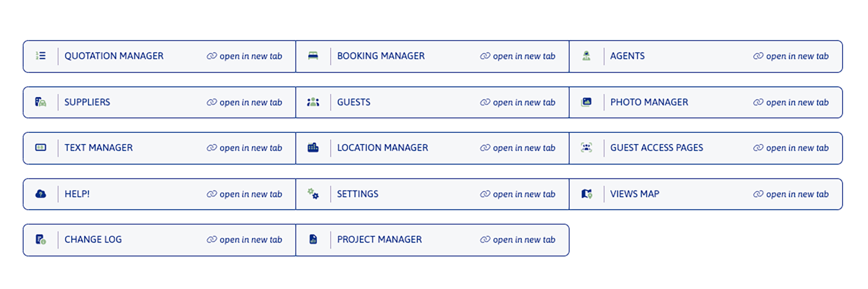The height and width of the screenshot is (289, 868).
Task: Open Photo Manager in new tab
Action: tap(791, 103)
